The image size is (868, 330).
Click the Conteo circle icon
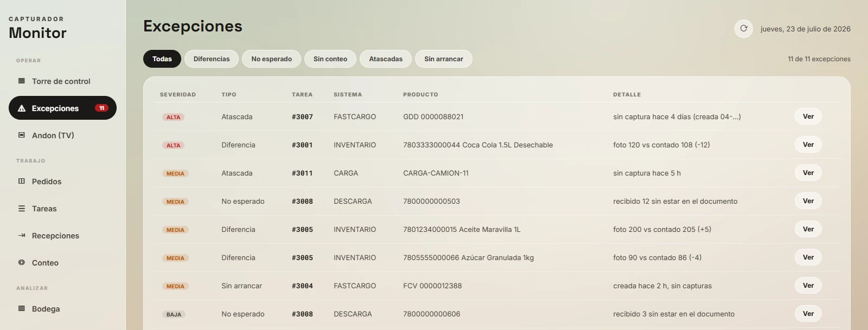coord(22,263)
